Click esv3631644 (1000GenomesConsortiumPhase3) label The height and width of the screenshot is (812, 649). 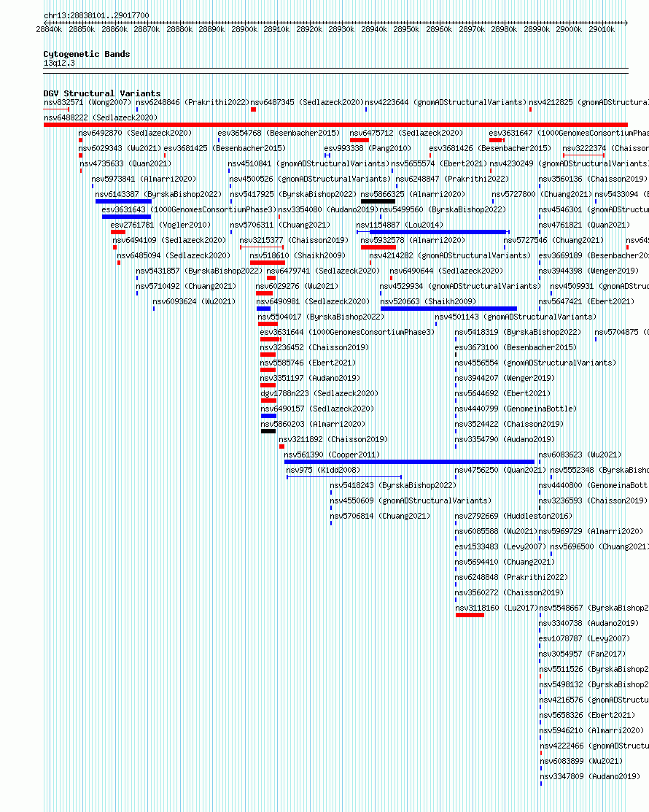347,332
